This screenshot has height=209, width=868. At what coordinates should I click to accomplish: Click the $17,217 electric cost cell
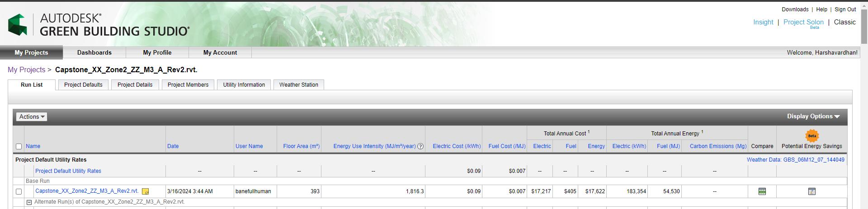click(x=541, y=191)
